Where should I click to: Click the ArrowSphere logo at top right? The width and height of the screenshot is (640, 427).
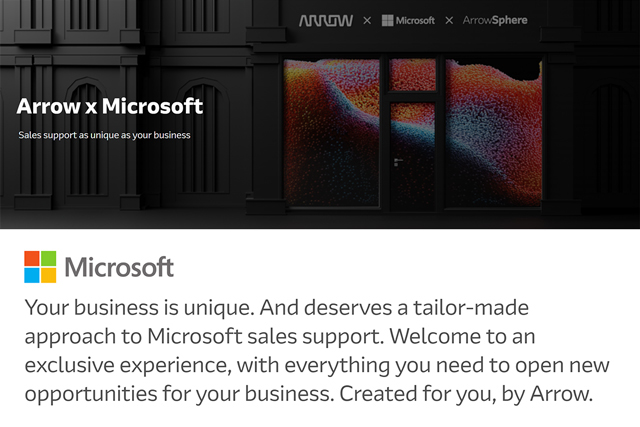tap(494, 20)
